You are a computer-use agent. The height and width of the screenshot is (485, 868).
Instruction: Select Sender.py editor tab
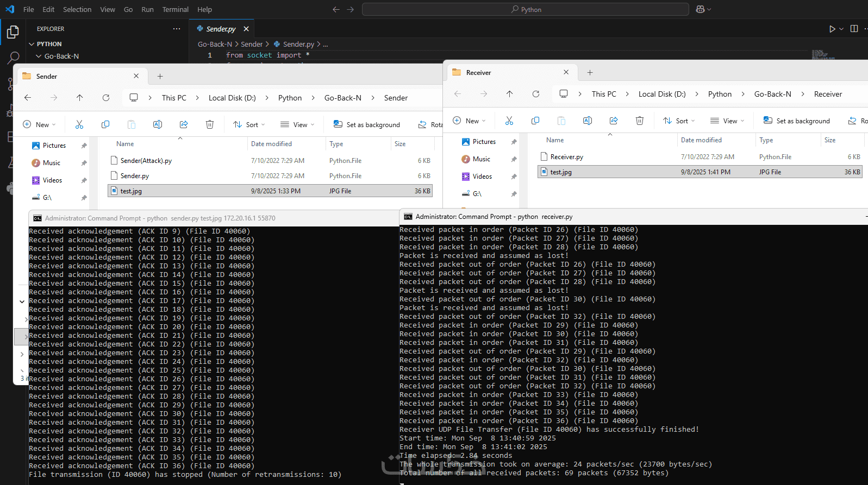click(x=221, y=29)
